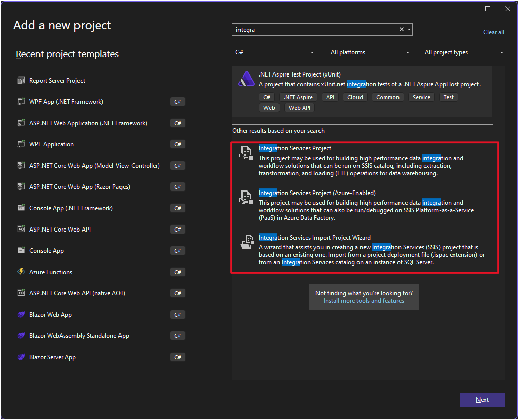The image size is (519, 420).
Task: Click the template search input field
Action: [314, 30]
